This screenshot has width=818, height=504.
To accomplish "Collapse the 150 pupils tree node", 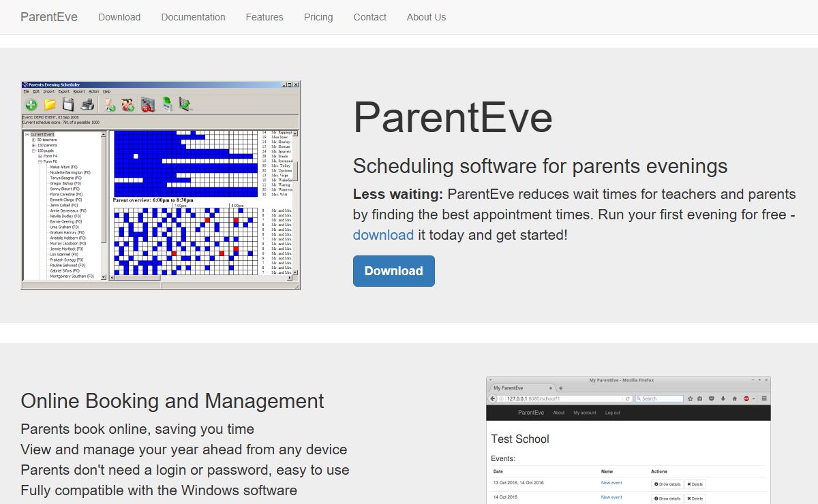I will pyautogui.click(x=33, y=151).
